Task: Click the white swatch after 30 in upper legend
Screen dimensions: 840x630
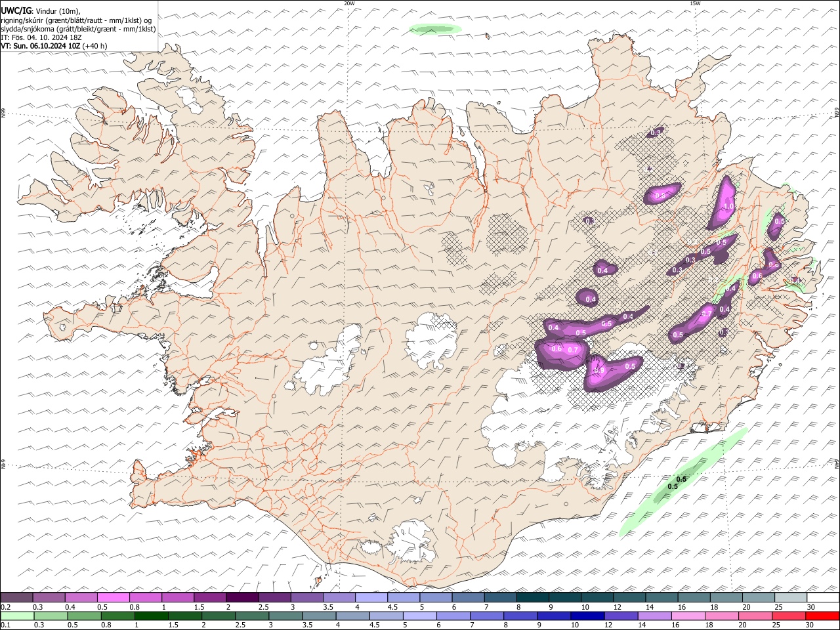Action: pos(823,597)
